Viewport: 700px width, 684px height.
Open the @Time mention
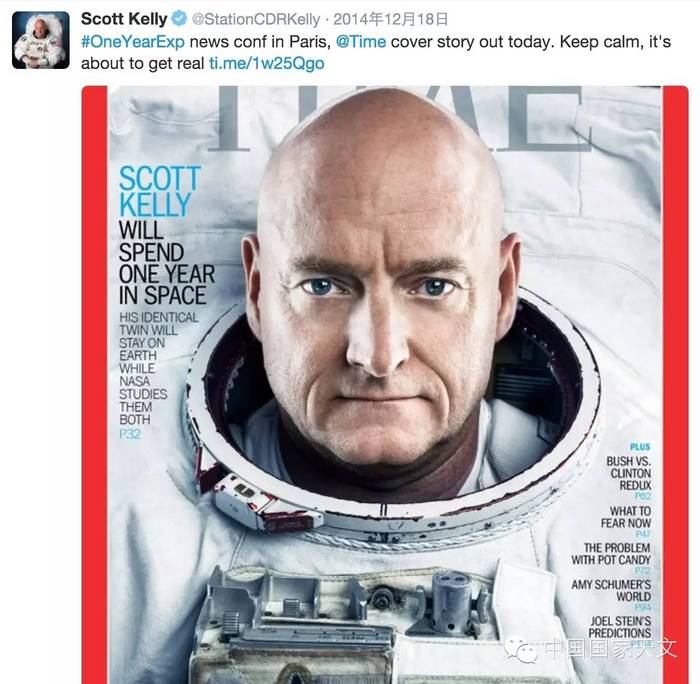tap(361, 42)
